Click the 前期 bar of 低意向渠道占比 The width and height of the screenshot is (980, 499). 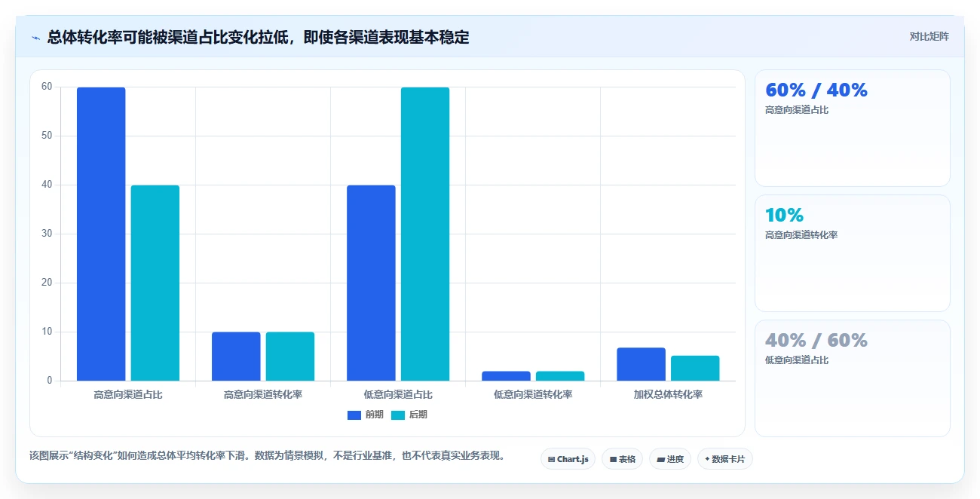coord(371,283)
